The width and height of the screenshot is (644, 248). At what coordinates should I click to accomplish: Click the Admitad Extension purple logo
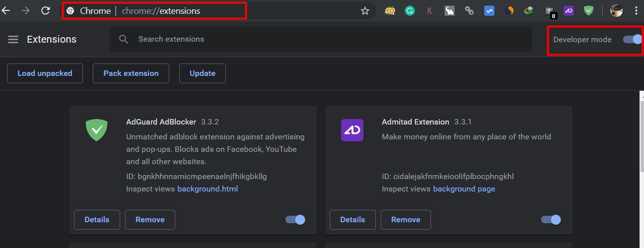(x=352, y=130)
